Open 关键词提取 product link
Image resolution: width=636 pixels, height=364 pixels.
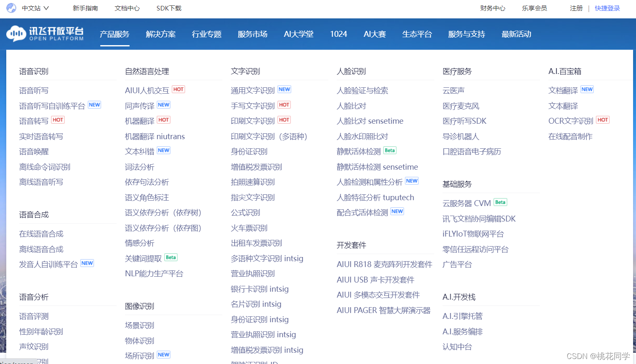[x=143, y=259]
